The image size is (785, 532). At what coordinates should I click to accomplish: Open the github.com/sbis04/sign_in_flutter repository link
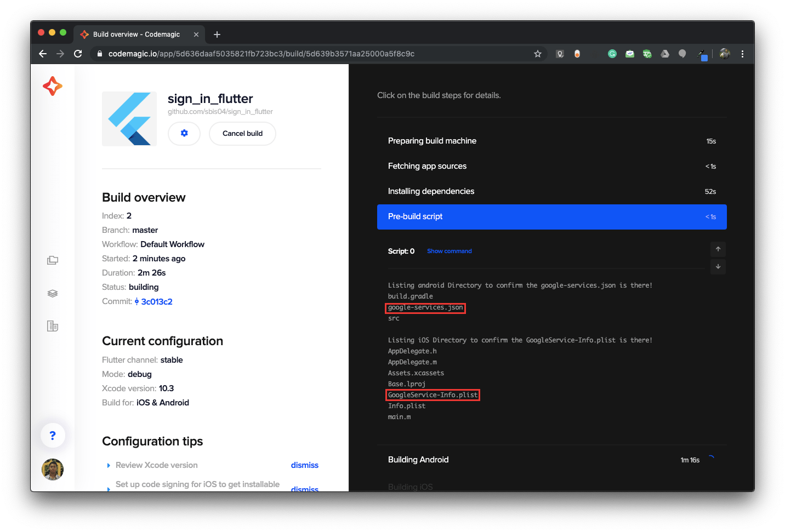tap(220, 111)
